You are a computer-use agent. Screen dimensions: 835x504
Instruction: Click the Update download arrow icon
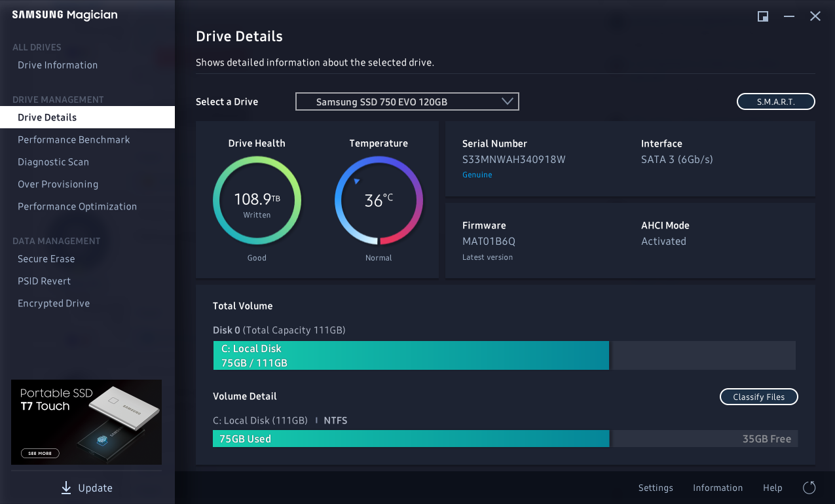(x=66, y=488)
